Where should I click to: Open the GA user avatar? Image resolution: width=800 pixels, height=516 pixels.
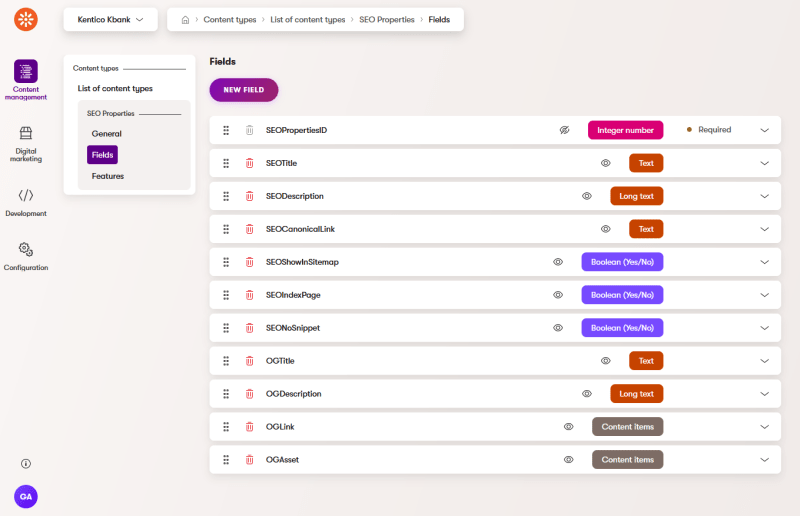pyautogui.click(x=26, y=497)
